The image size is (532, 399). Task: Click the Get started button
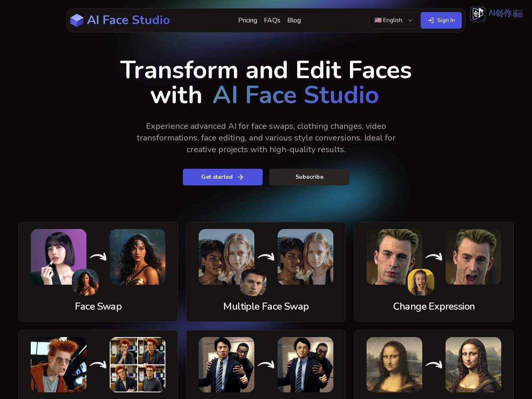[223, 177]
